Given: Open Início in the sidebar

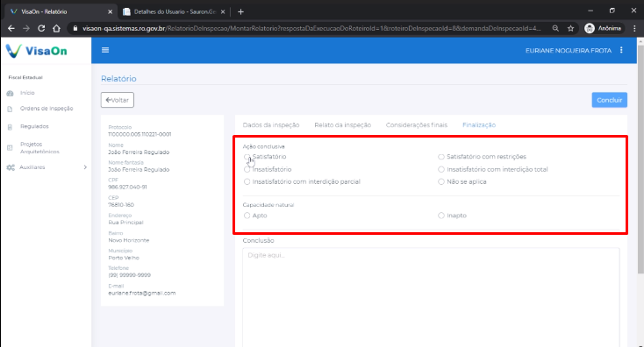Looking at the screenshot, I should 27,93.
